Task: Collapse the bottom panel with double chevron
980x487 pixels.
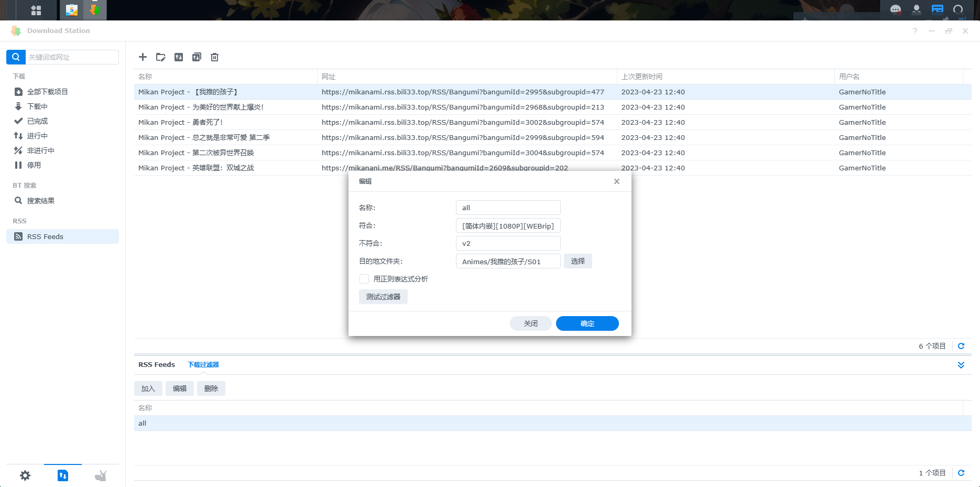Action: tap(961, 365)
